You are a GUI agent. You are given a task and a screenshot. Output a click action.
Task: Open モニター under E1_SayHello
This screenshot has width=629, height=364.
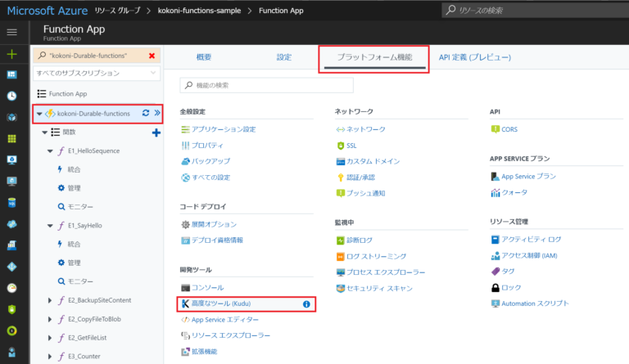(80, 281)
